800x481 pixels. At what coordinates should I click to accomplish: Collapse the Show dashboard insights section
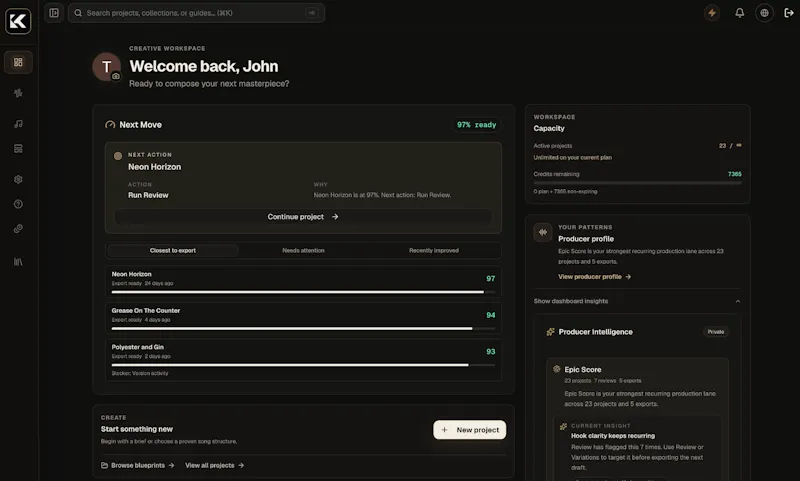637,301
